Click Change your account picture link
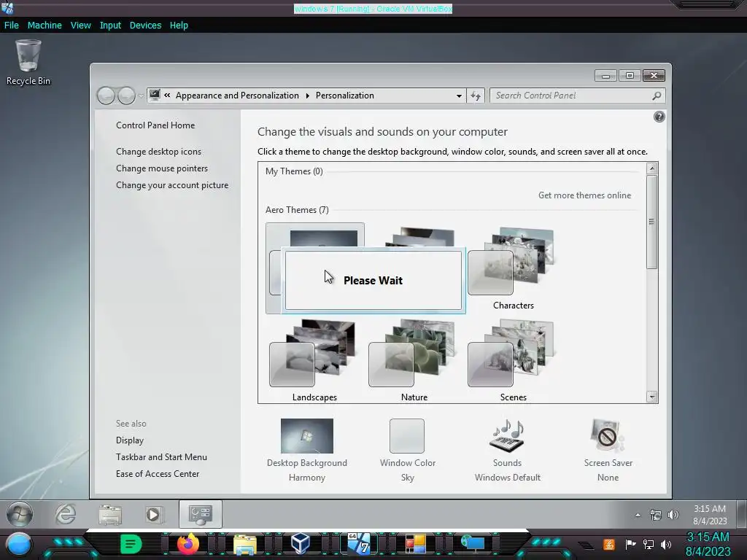The width and height of the screenshot is (747, 560). [172, 185]
